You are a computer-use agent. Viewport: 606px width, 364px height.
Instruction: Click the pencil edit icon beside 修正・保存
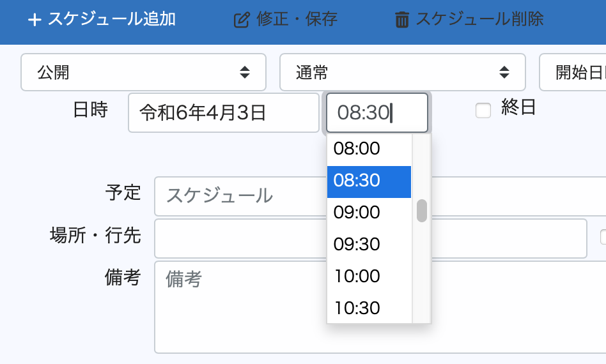(x=241, y=20)
